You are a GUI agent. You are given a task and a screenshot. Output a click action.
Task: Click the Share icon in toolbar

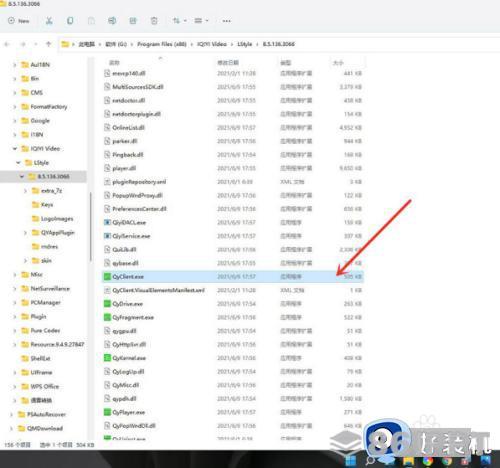[133, 21]
